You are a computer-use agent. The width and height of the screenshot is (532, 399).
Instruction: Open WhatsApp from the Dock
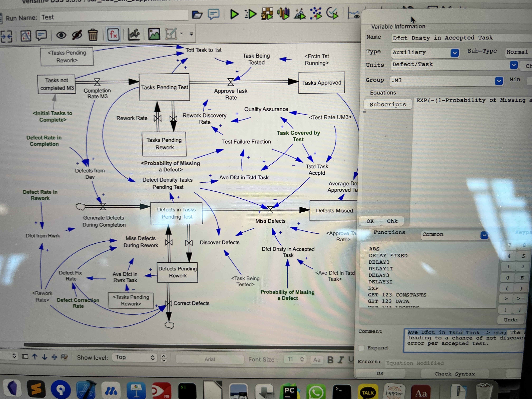[x=316, y=392]
